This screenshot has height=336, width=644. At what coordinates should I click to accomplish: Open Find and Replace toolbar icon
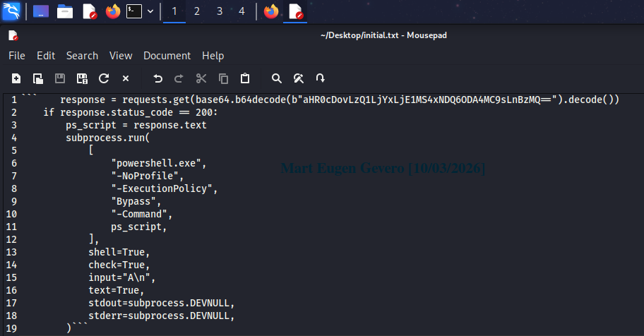[x=299, y=78]
